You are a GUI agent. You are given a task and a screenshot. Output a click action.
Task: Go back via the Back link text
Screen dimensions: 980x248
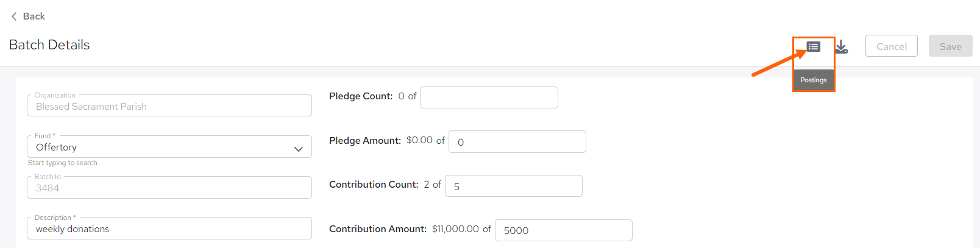(x=34, y=16)
